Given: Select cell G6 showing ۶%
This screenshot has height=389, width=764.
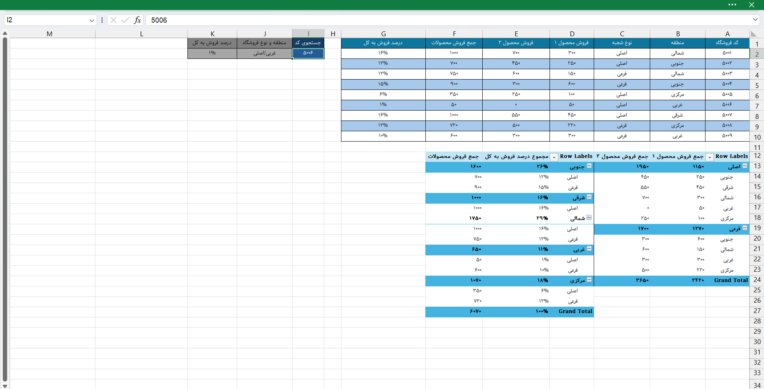Looking at the screenshot, I should [x=383, y=95].
